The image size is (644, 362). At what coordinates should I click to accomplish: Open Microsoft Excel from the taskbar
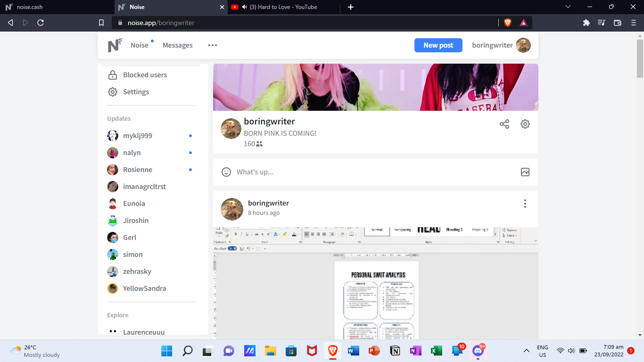pyautogui.click(x=437, y=351)
